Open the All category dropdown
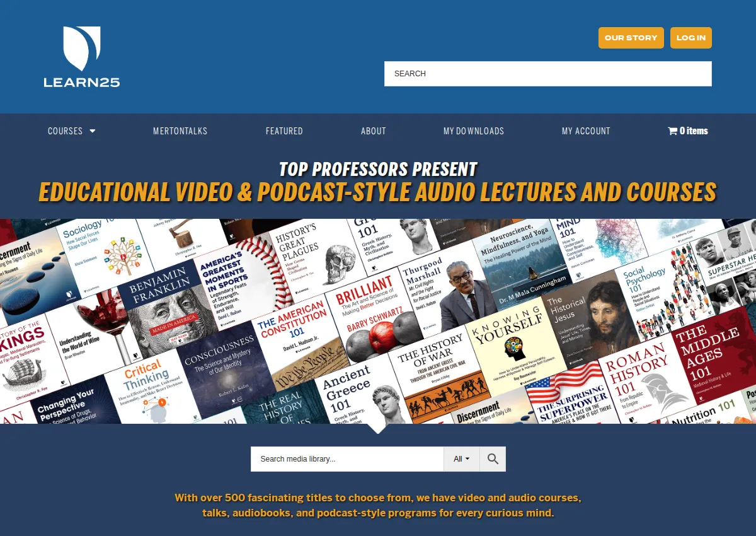The height and width of the screenshot is (536, 756). (462, 459)
